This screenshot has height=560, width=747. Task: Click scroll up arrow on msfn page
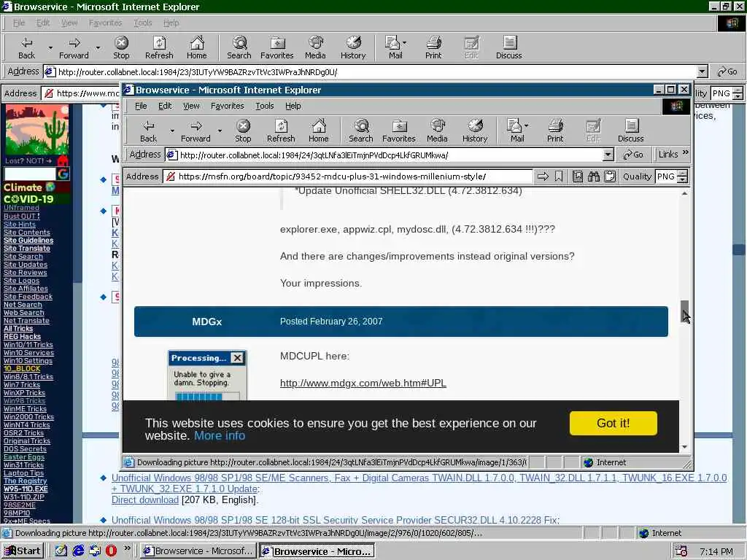(x=684, y=193)
